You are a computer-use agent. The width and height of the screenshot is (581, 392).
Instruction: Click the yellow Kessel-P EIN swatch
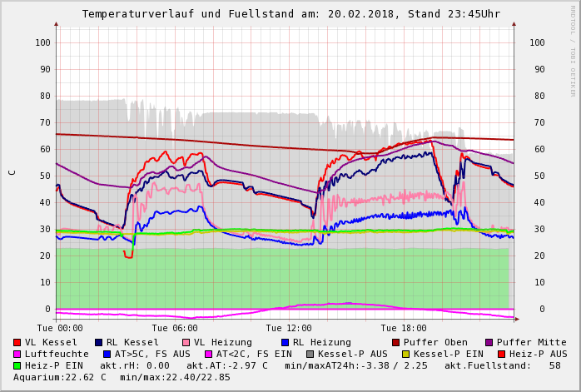coord(405,354)
